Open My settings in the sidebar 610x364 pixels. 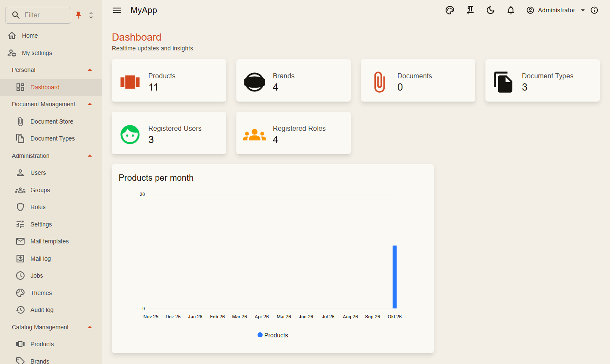(51, 53)
